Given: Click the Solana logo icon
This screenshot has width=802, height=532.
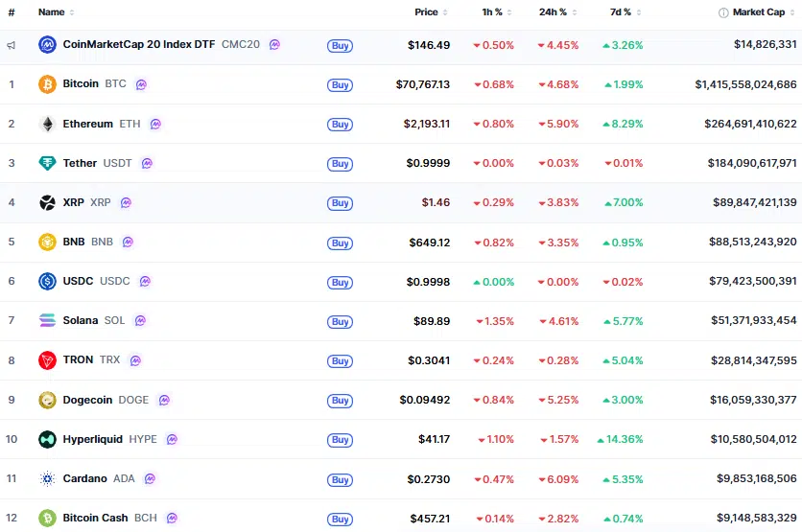Looking at the screenshot, I should click(47, 320).
